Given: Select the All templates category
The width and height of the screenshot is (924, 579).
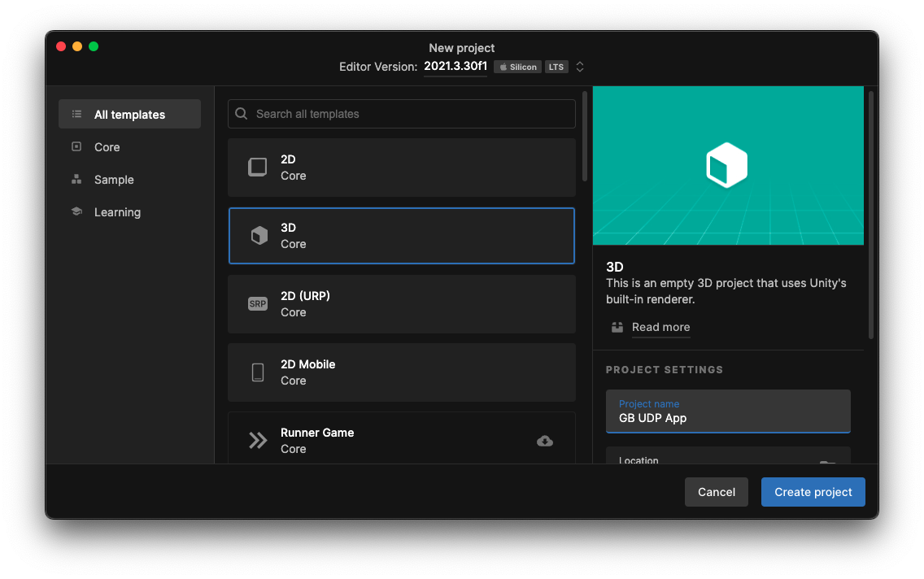Looking at the screenshot, I should [x=129, y=115].
